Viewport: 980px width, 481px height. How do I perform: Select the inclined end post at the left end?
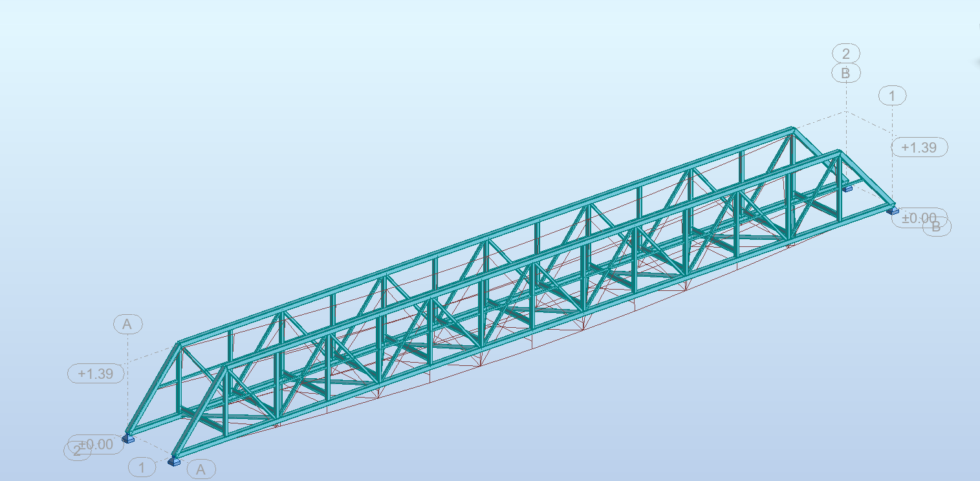152,388
